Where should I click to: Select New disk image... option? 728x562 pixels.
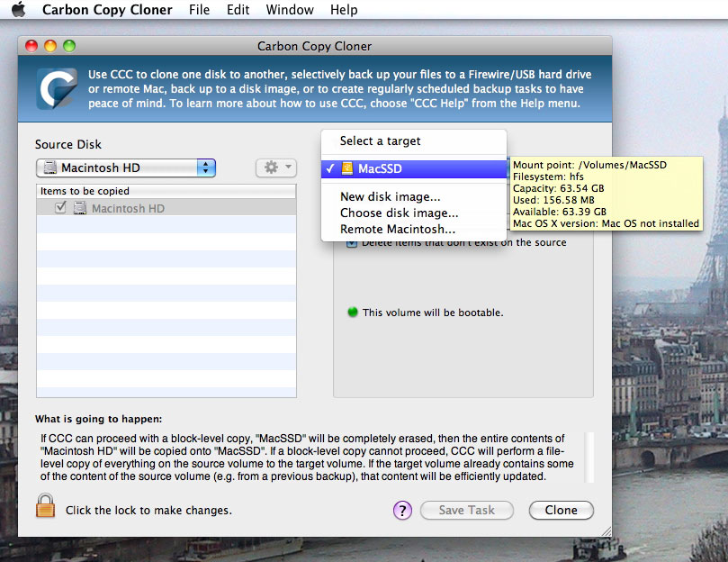[391, 196]
